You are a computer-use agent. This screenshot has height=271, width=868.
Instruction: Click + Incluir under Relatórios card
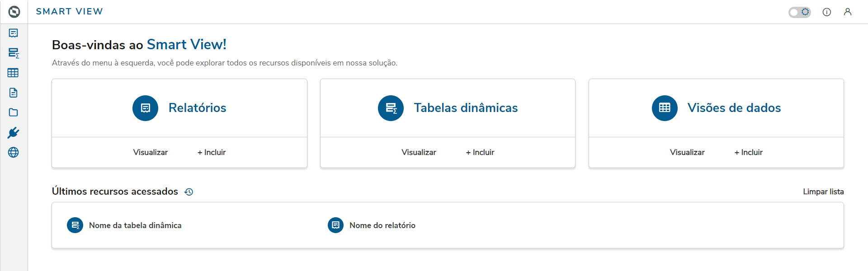[x=212, y=153]
